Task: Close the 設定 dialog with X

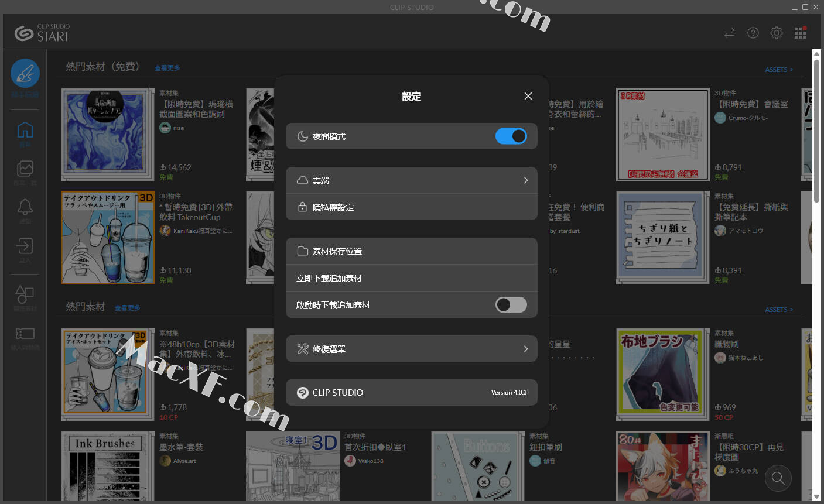Action: (528, 96)
